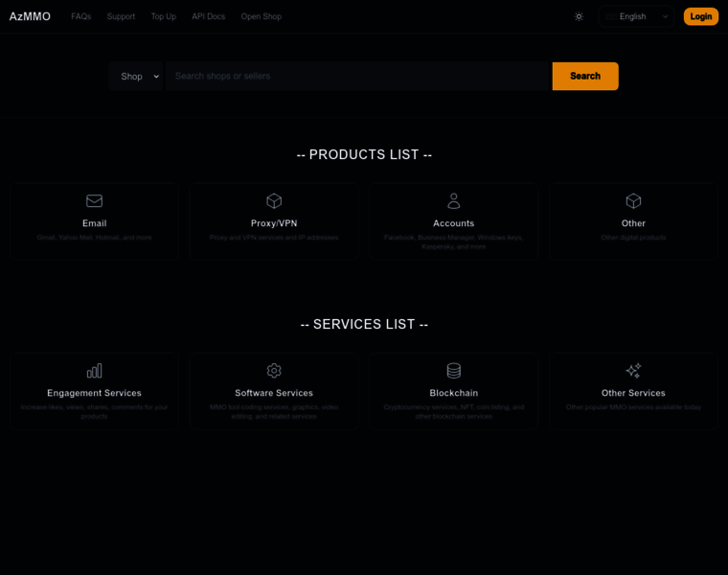Open the Top Up page
This screenshot has height=575, width=728.
pyautogui.click(x=163, y=16)
